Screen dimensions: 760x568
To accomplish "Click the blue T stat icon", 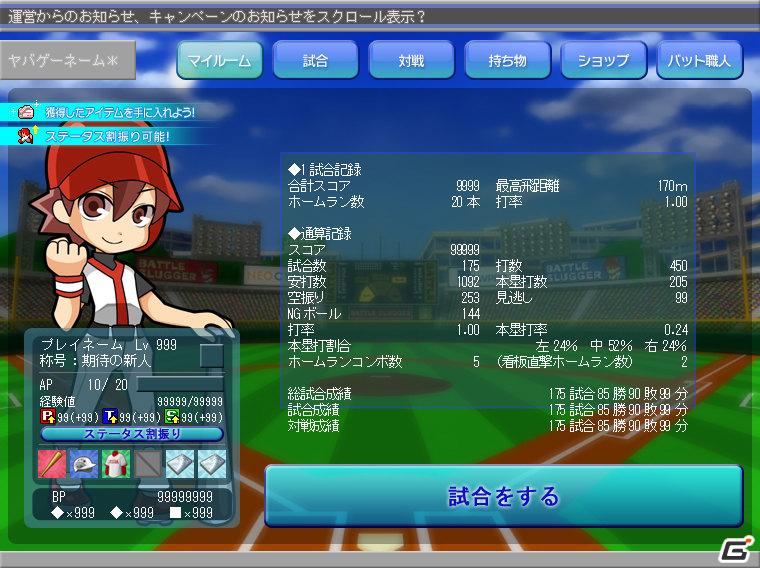I will point(110,416).
